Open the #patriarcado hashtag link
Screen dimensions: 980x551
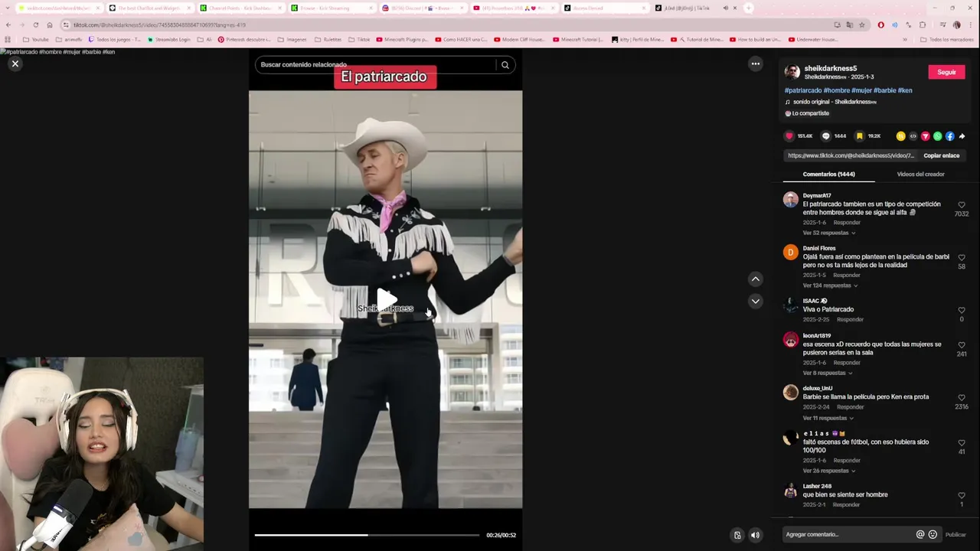pyautogui.click(x=803, y=90)
